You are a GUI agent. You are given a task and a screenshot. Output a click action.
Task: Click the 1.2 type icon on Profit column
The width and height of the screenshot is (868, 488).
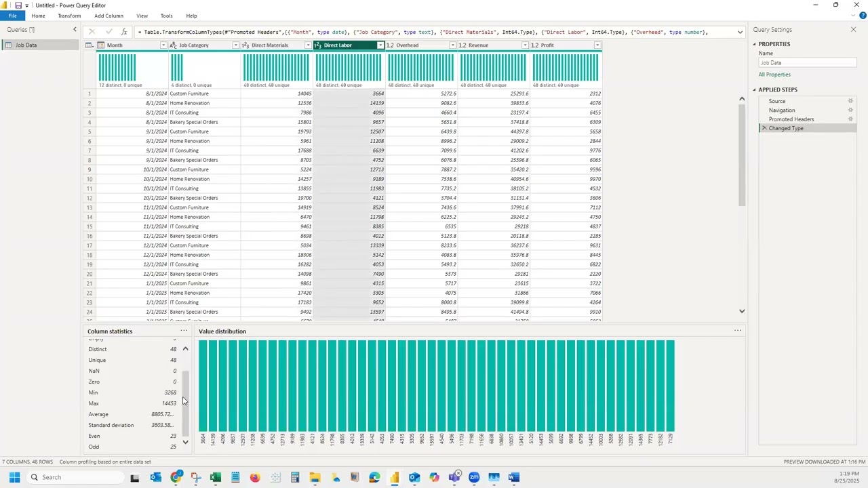[x=535, y=45]
